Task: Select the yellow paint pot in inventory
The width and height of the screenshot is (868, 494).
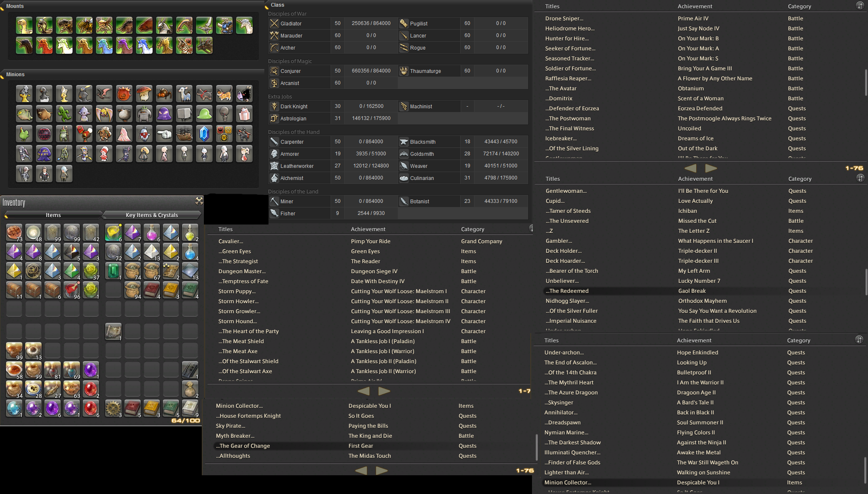Action: coord(113,233)
